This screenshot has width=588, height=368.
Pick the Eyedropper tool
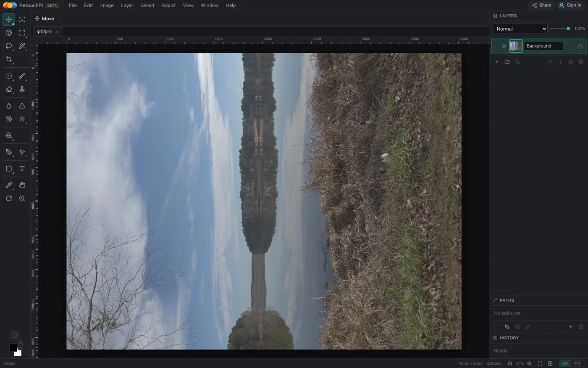(x=9, y=185)
